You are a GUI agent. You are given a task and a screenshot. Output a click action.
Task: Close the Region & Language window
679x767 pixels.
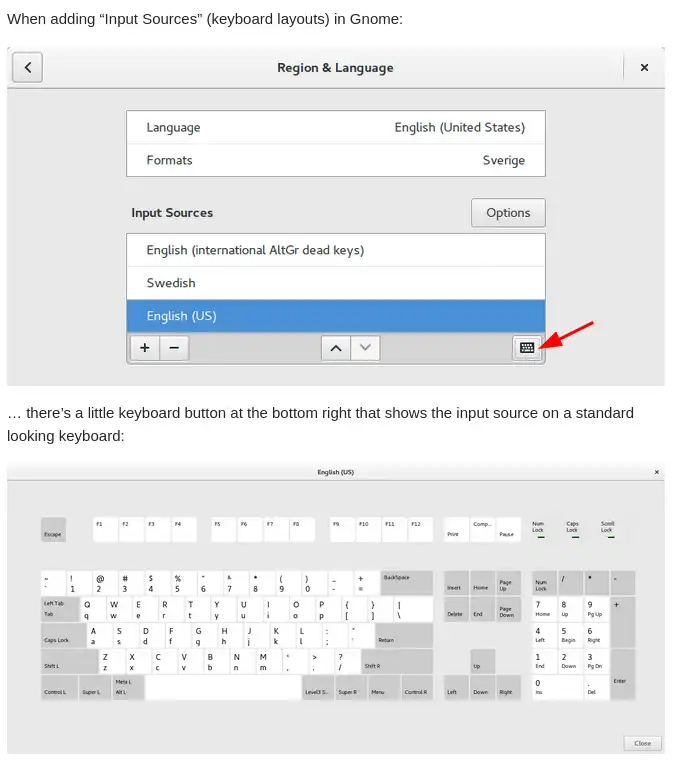(x=644, y=68)
